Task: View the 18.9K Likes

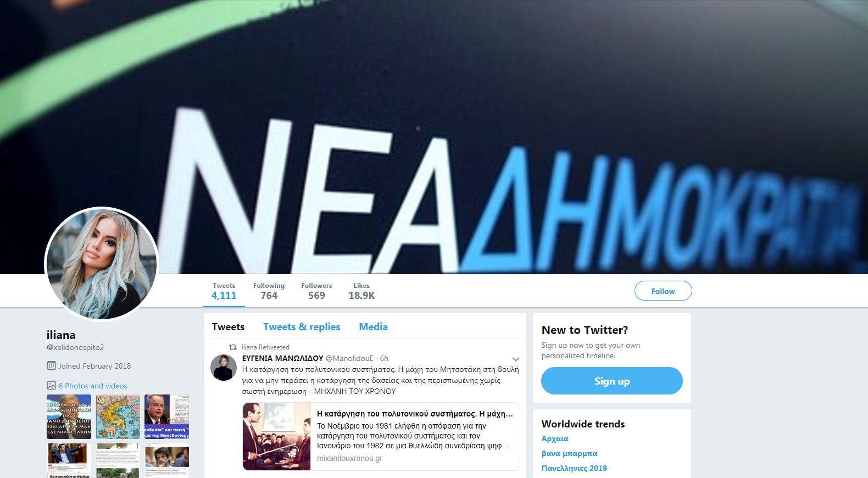Action: pos(361,291)
